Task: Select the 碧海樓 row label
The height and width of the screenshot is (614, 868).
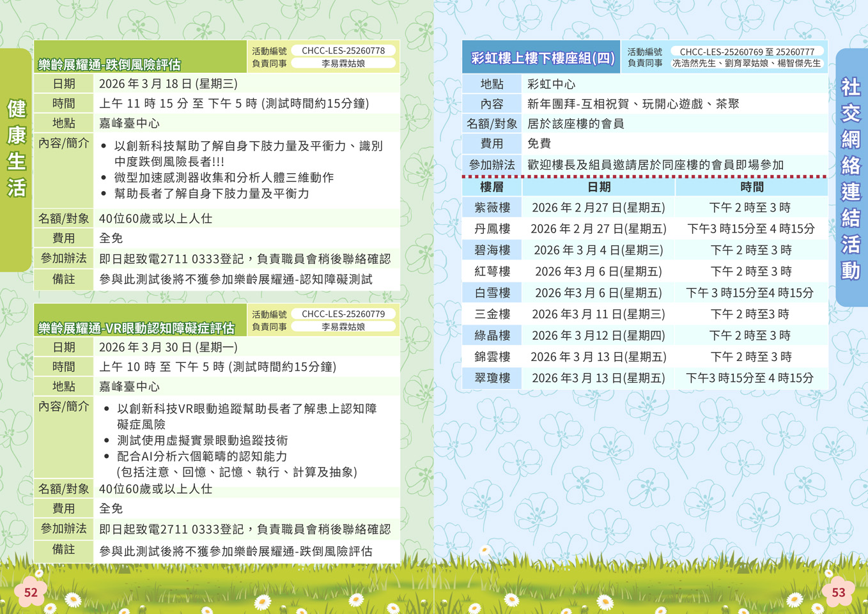Action: [492, 250]
